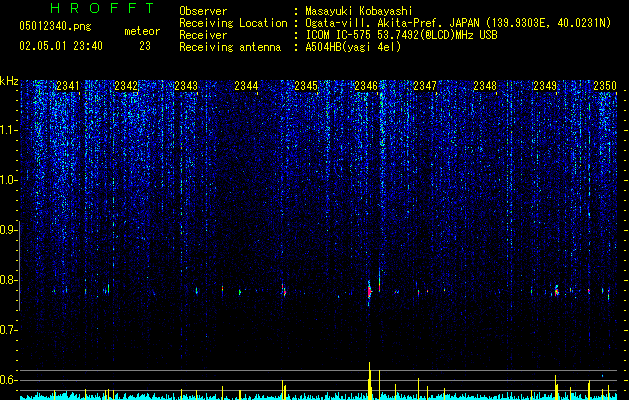
Task: Click the 2350 time marker
Action: (x=605, y=86)
